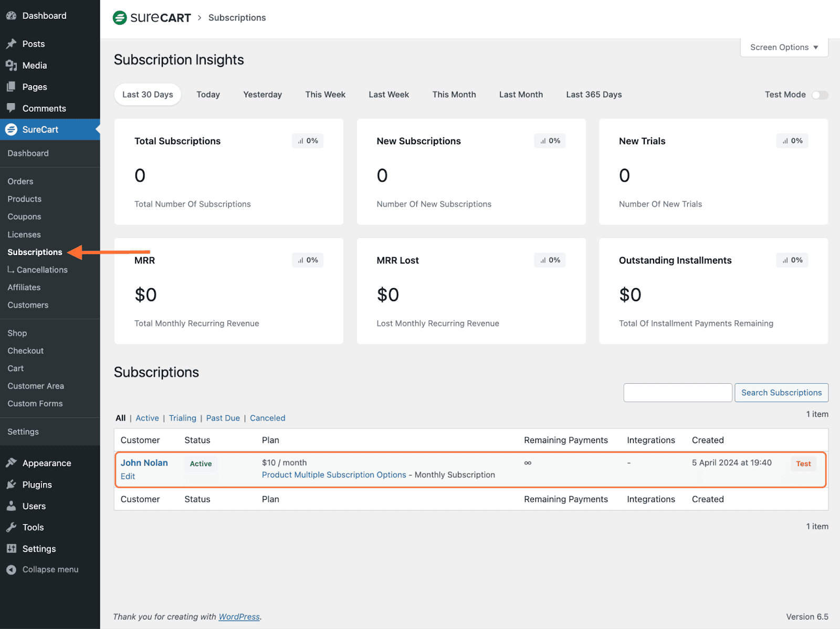
Task: Open John Nolan's customer link
Action: pyautogui.click(x=144, y=463)
